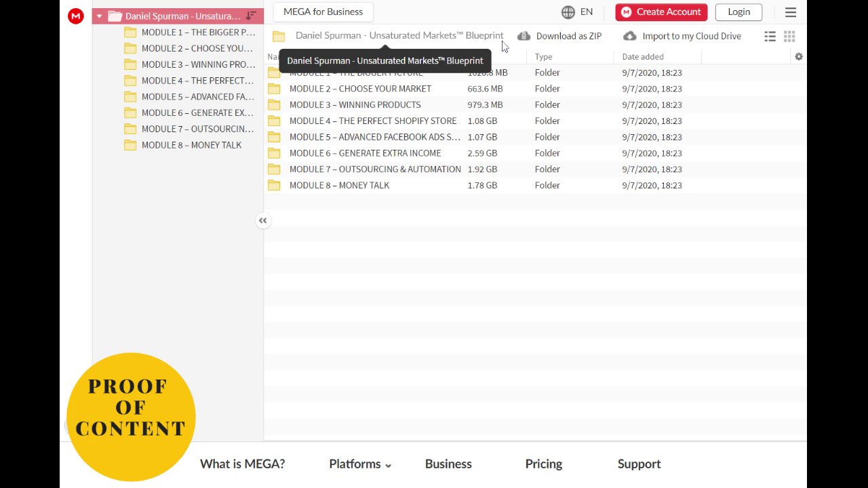Click folder icon beside MODULE 5 in file list

(x=274, y=137)
